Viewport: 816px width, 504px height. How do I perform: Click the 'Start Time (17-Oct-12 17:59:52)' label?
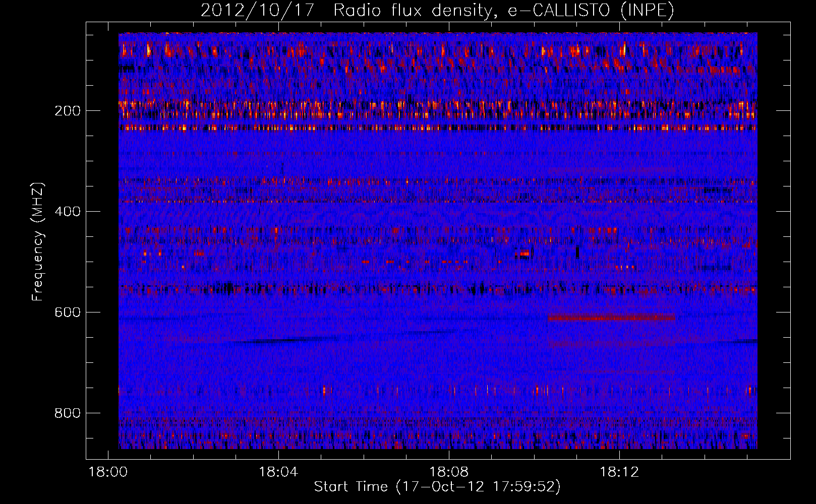pos(437,487)
